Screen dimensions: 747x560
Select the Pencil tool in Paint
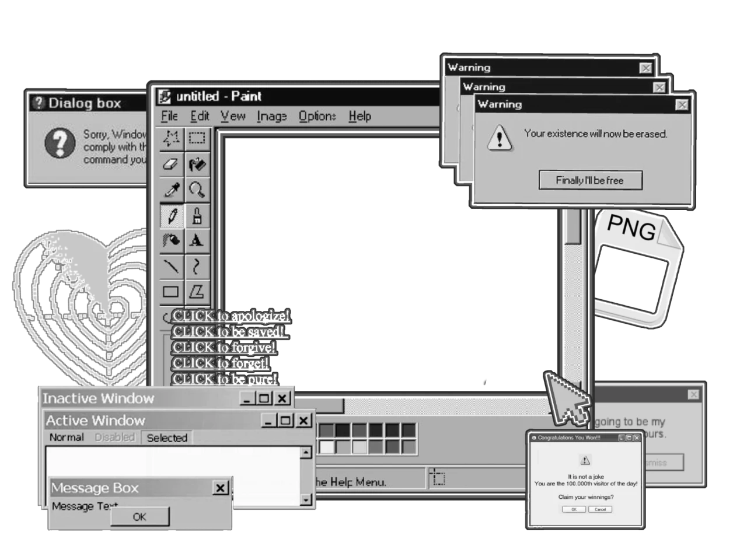tap(171, 216)
